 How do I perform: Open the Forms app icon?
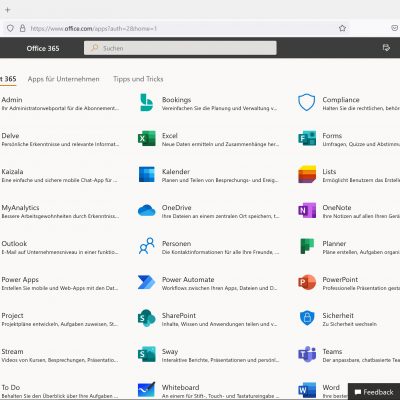coord(307,138)
